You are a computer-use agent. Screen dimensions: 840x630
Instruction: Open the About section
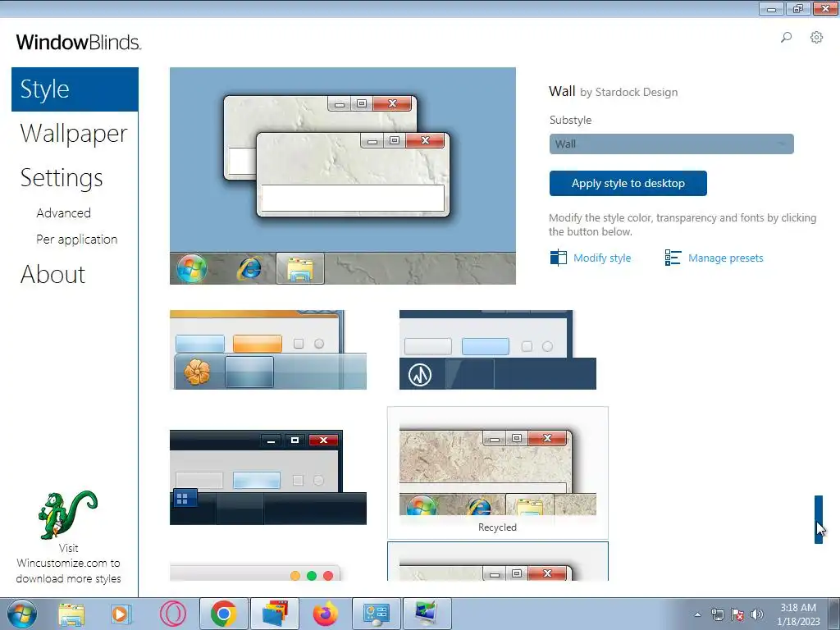tap(52, 274)
